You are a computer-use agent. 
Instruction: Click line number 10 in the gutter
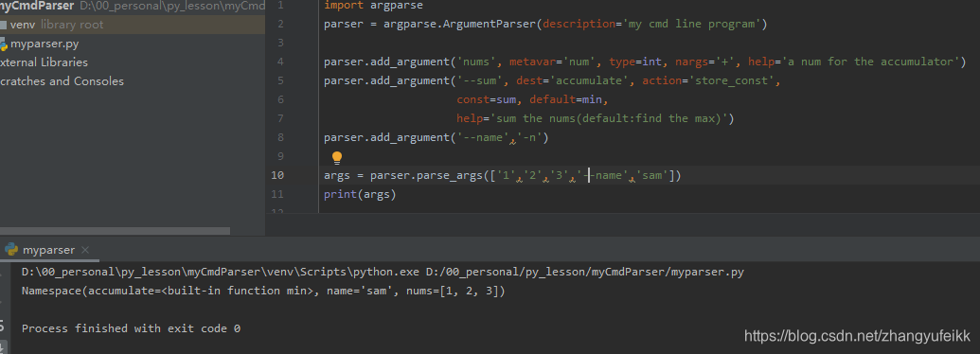[x=276, y=175]
